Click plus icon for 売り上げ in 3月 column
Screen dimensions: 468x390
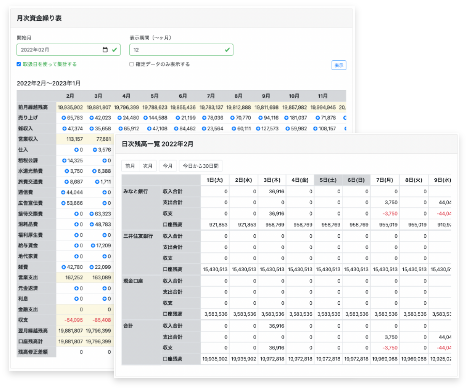pos(91,118)
